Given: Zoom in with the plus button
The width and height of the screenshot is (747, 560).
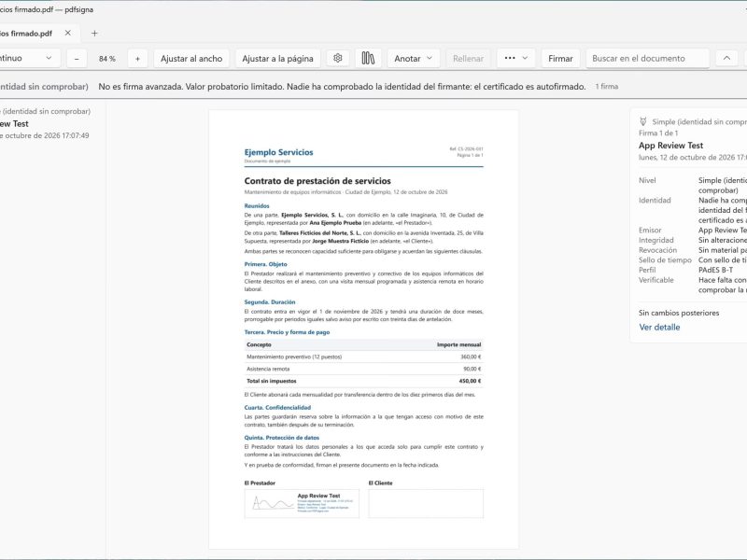Looking at the screenshot, I should pyautogui.click(x=137, y=59).
